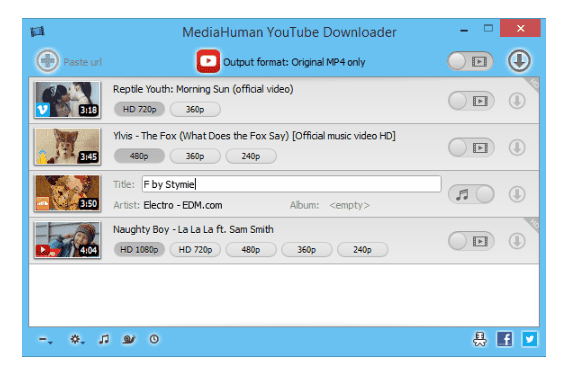Download the Reptile Youth: Morning Sun video
This screenshot has width=565, height=378.
(x=517, y=101)
